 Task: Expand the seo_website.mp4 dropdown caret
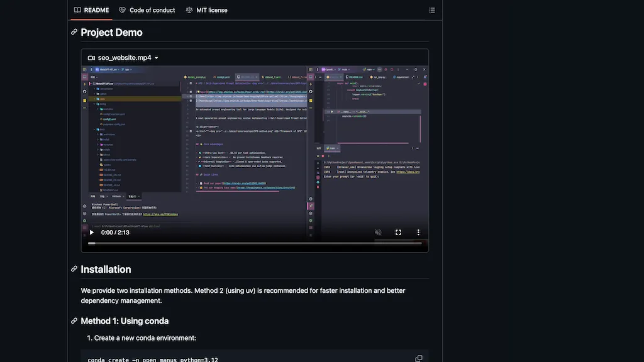click(157, 58)
